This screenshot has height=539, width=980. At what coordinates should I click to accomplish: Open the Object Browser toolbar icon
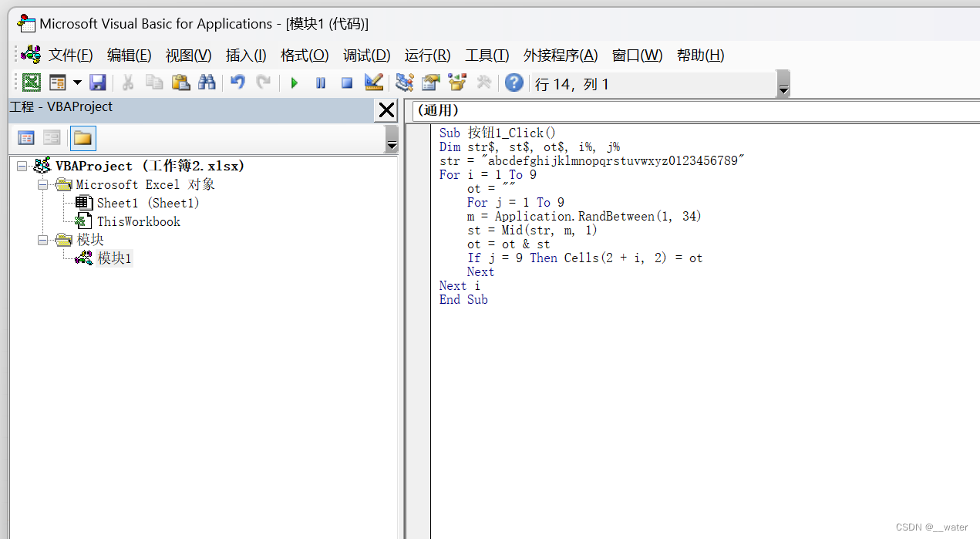tap(457, 83)
